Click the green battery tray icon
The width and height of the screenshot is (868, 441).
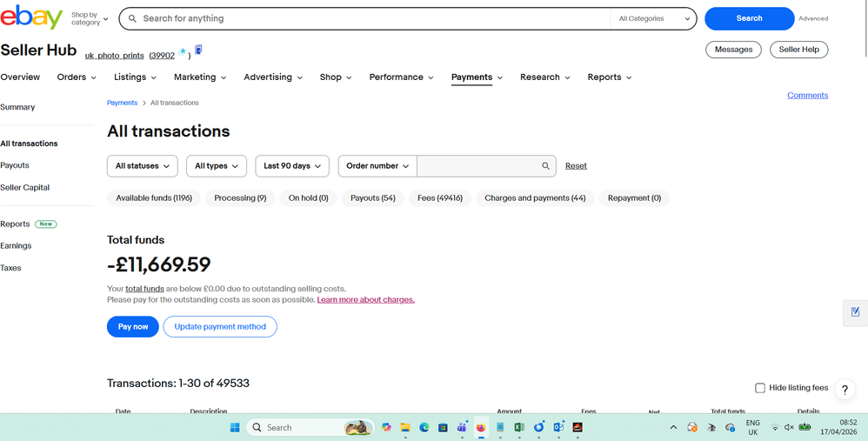pyautogui.click(x=805, y=426)
